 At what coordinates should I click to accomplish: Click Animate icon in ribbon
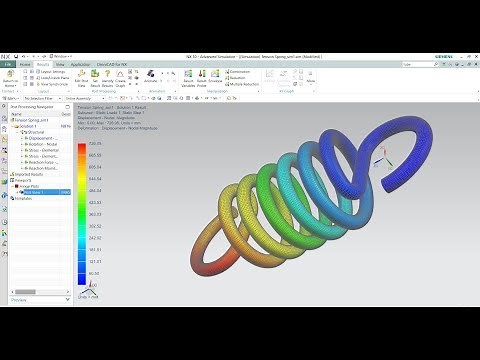click(x=150, y=74)
